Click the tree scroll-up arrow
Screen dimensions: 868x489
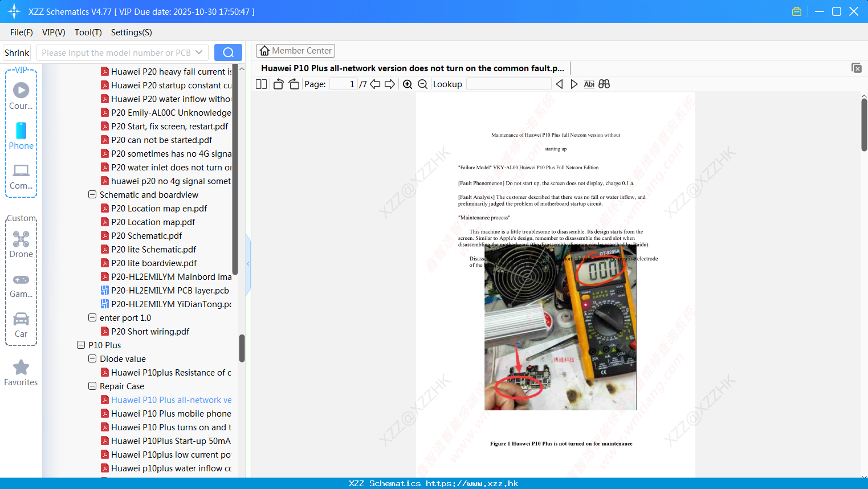pyautogui.click(x=242, y=69)
